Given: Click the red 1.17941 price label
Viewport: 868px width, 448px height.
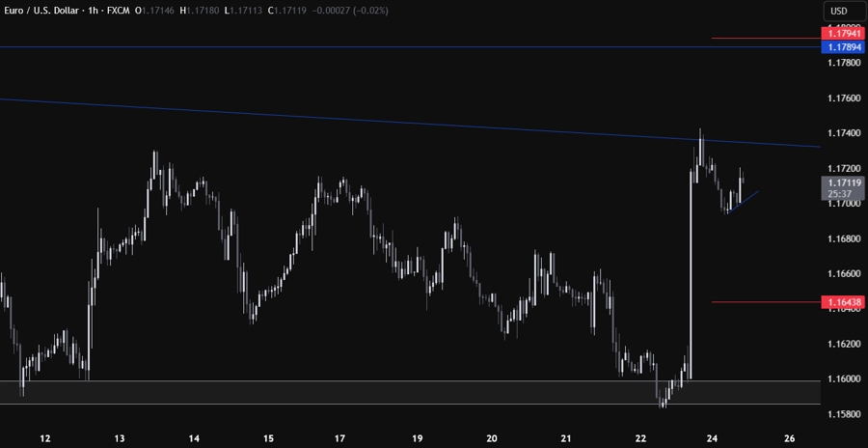Looking at the screenshot, I should click(843, 34).
